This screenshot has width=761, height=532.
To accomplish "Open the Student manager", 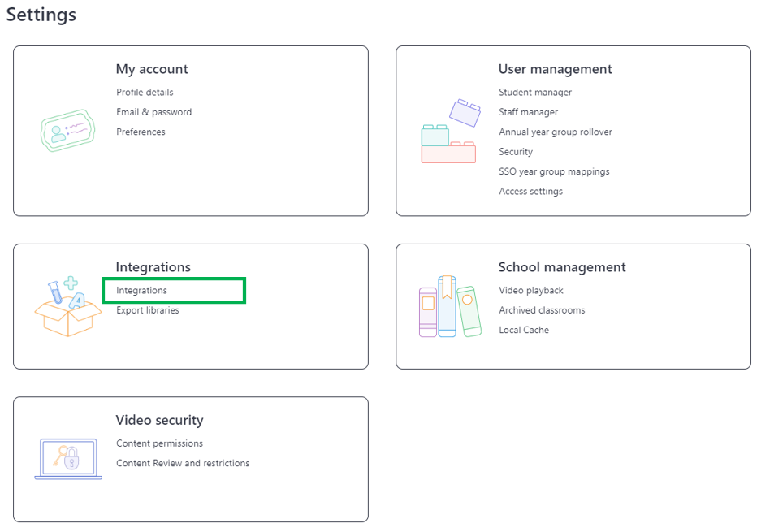I will click(x=535, y=93).
